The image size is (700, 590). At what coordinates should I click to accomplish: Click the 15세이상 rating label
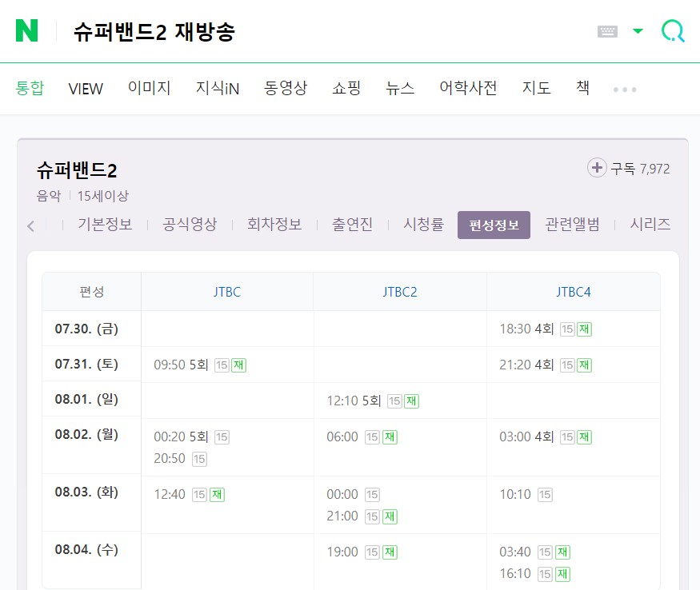tap(103, 196)
